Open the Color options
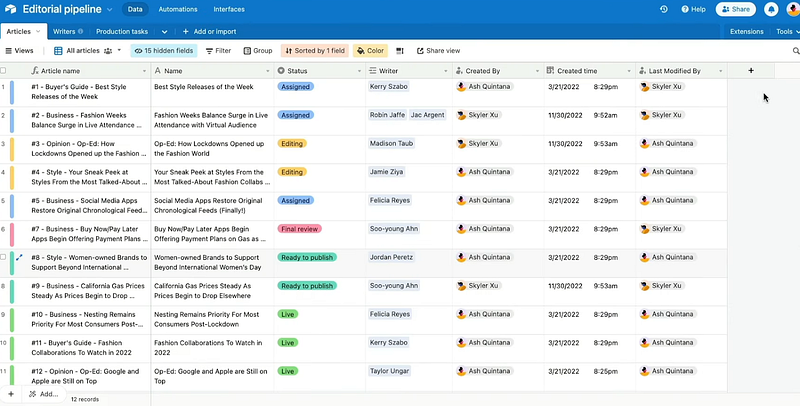The height and width of the screenshot is (406, 800). 370,50
